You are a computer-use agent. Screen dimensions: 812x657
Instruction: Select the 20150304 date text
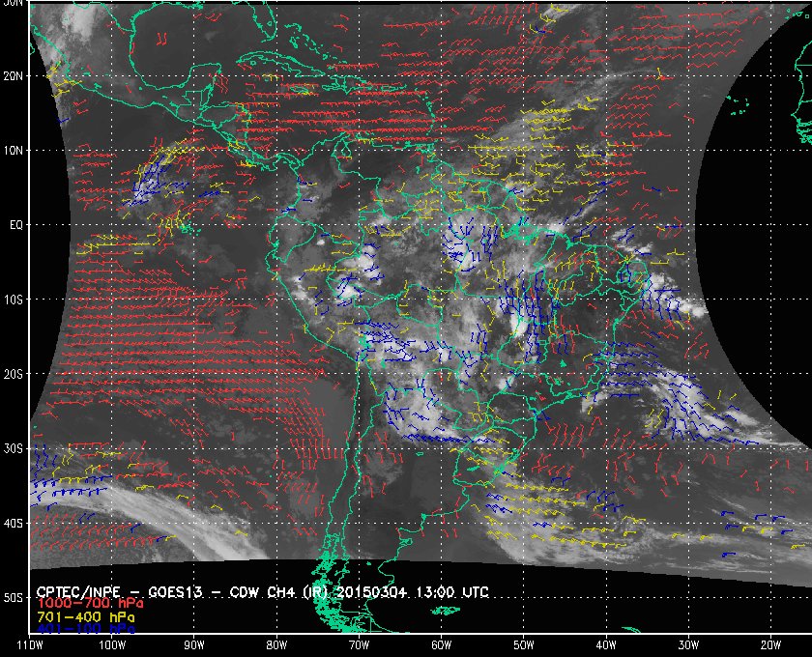(x=372, y=592)
